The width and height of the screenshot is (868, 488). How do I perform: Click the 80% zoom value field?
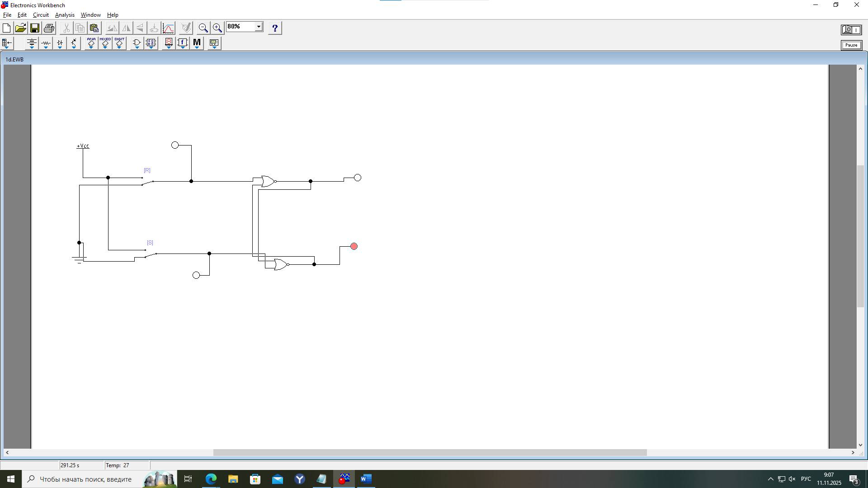241,27
